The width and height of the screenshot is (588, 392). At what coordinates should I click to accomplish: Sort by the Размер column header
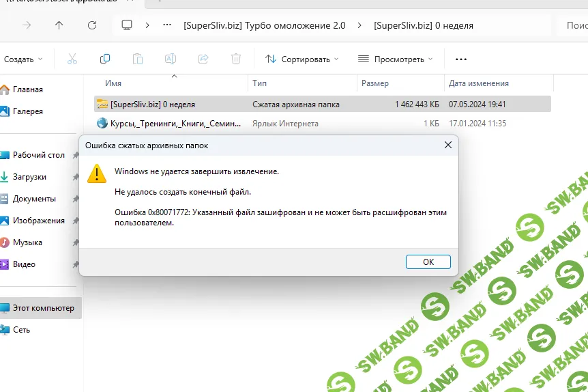(x=375, y=83)
